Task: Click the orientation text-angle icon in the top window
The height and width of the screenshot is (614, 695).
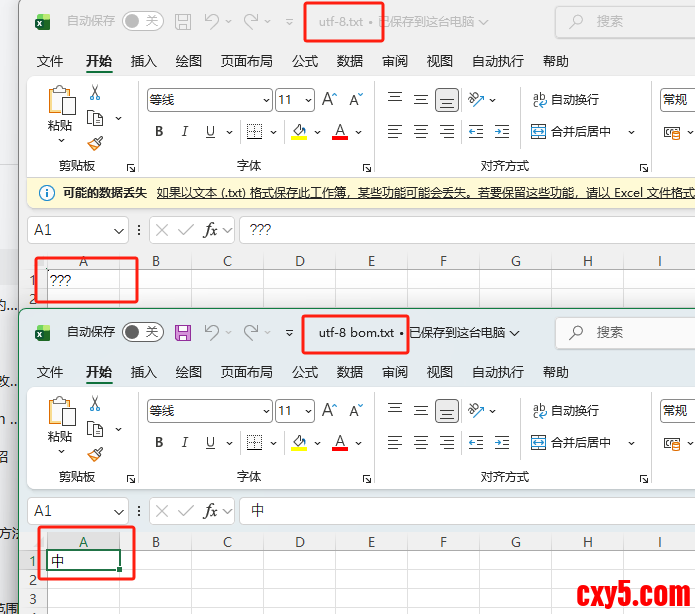Action: [476, 99]
